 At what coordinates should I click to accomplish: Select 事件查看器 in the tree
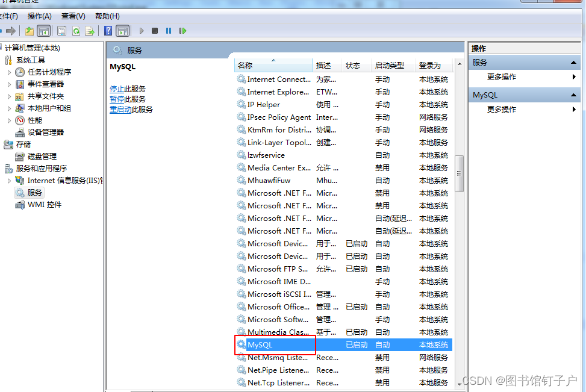coord(46,84)
